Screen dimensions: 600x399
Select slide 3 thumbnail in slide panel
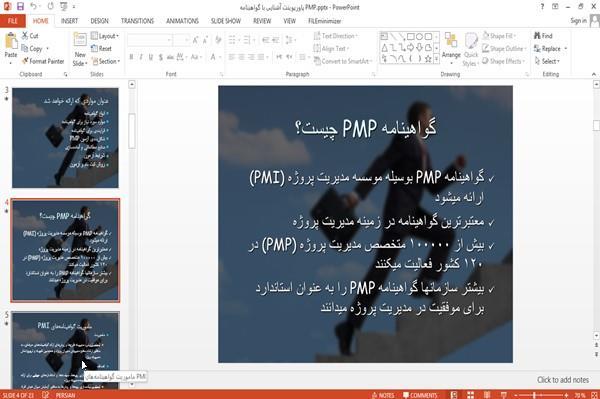click(x=65, y=138)
